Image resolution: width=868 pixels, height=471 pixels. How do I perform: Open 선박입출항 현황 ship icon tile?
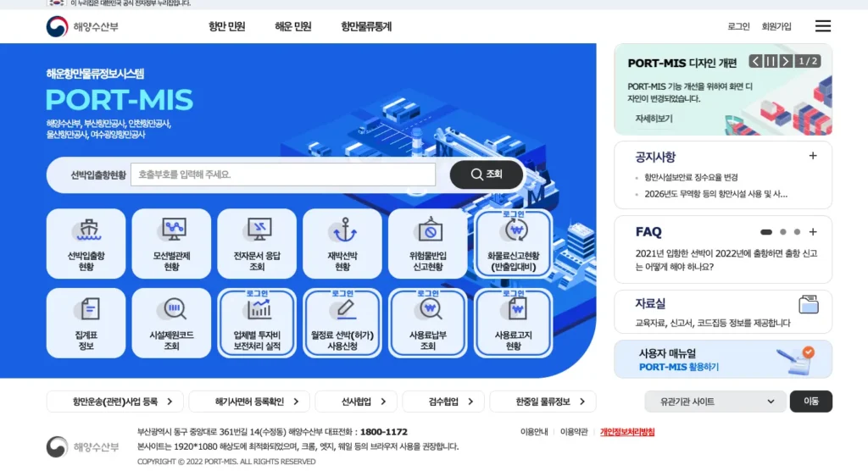coord(86,243)
